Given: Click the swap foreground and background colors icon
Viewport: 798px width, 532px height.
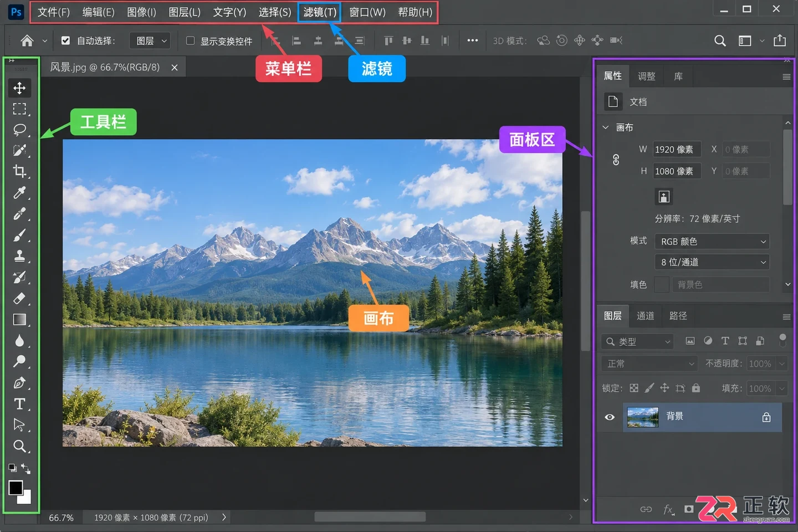Looking at the screenshot, I should pos(25,468).
